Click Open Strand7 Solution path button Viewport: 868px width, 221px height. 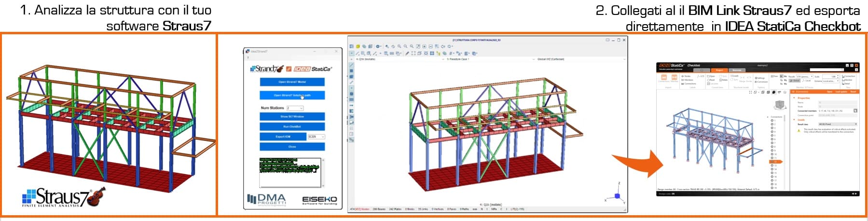click(292, 95)
